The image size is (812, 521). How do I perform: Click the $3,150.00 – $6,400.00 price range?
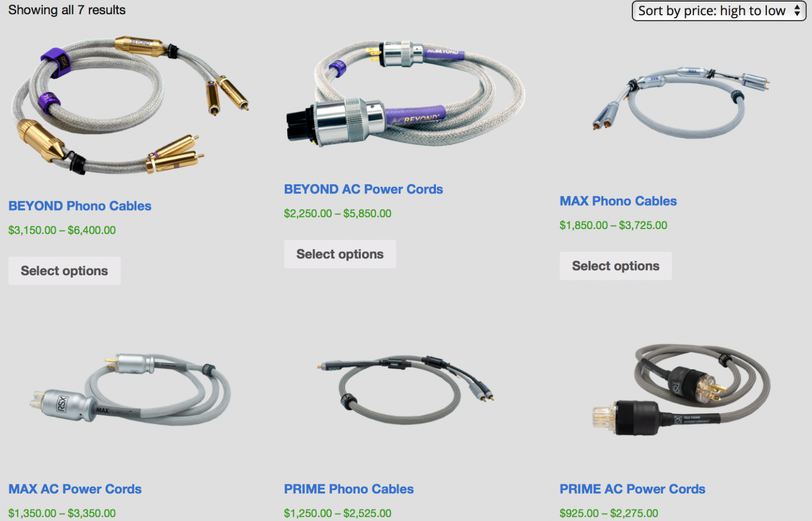[x=62, y=230]
